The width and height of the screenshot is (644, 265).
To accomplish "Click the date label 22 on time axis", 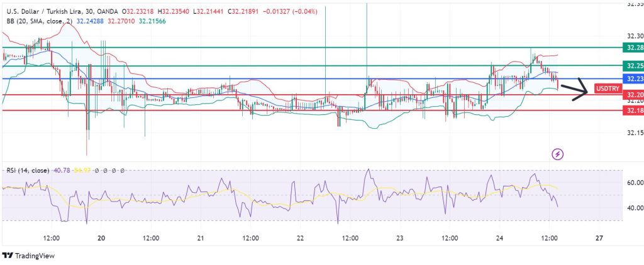I will click(x=300, y=238).
